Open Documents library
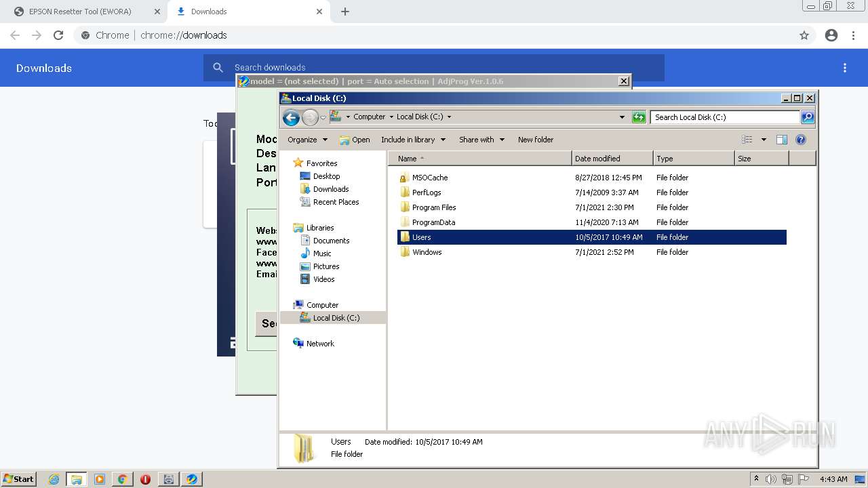Viewport: 868px width, 488px height. click(x=331, y=241)
